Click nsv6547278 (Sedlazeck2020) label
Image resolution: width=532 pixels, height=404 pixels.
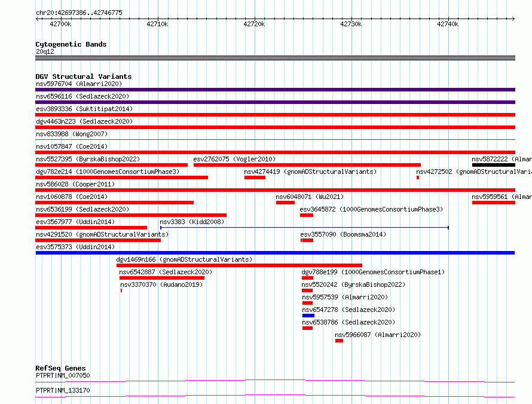tap(348, 310)
